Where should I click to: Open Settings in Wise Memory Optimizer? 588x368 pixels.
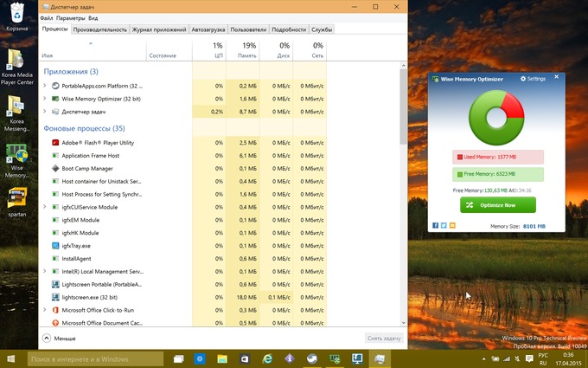click(533, 79)
